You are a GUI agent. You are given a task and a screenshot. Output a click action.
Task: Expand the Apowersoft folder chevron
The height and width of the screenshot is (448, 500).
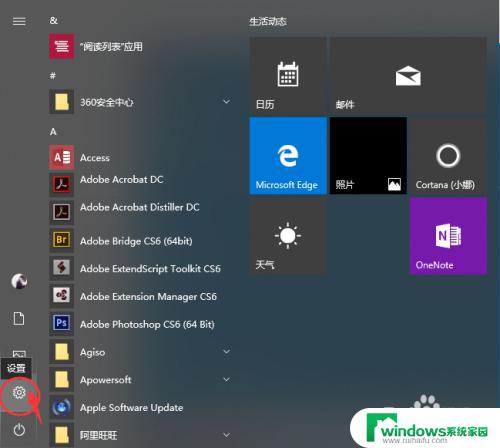[226, 380]
